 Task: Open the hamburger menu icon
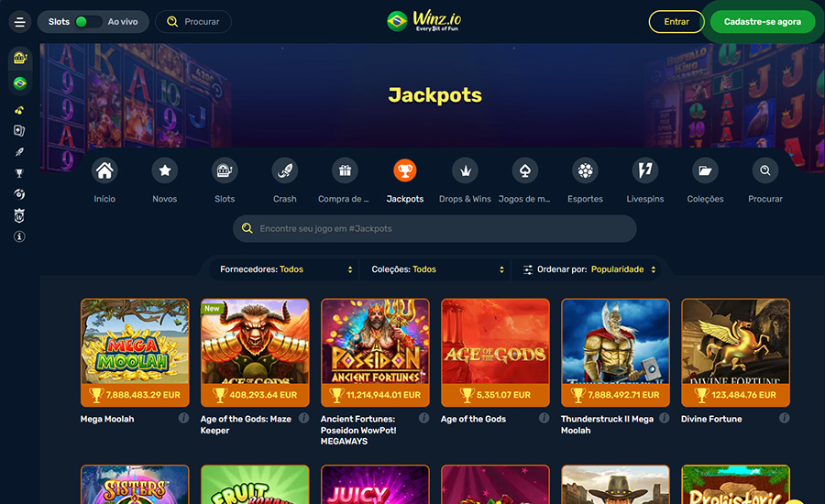click(19, 22)
